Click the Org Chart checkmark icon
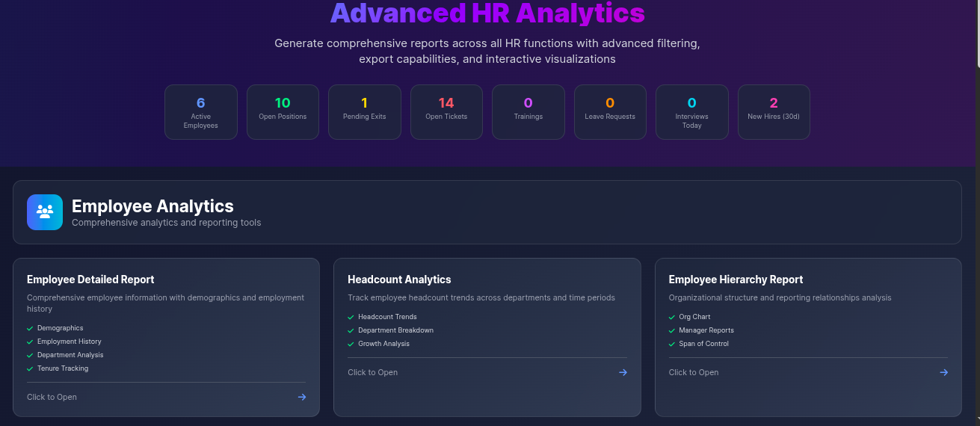 pyautogui.click(x=672, y=317)
